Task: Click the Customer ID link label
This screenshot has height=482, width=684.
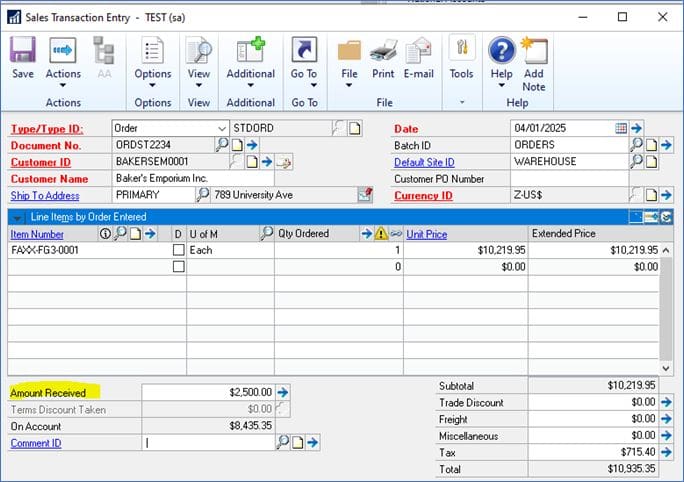Action: [x=41, y=162]
